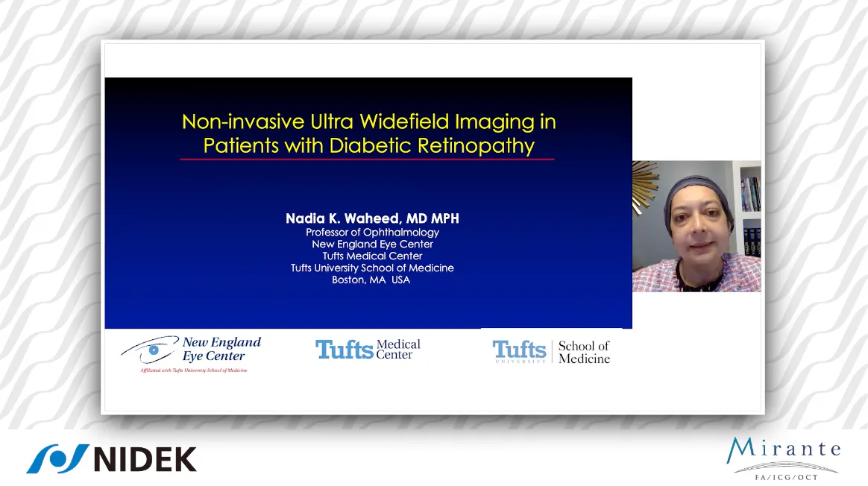The height and width of the screenshot is (486, 868).
Task: Click the text "Patients with Diabetic Retinopathy"
Action: pos(368,145)
